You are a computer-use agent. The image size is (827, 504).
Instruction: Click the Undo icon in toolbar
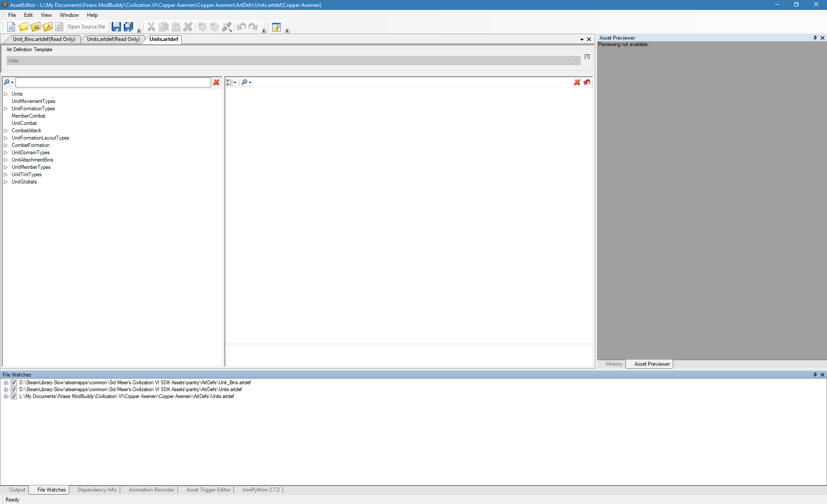pyautogui.click(x=242, y=27)
